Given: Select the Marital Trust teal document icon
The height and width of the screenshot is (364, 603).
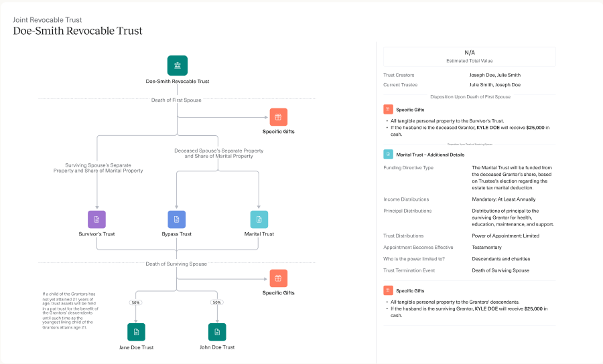Looking at the screenshot, I should coord(259,219).
